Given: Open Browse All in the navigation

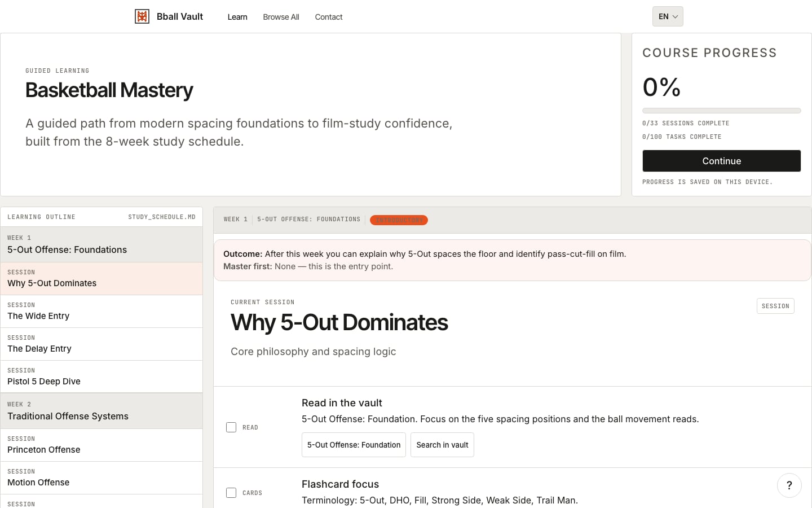Looking at the screenshot, I should click(x=281, y=17).
